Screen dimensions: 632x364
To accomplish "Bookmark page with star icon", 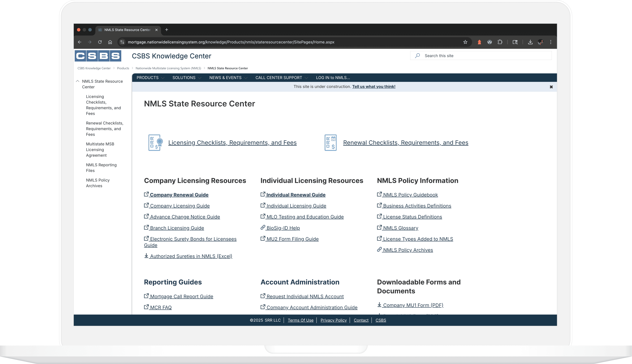I will tap(465, 42).
